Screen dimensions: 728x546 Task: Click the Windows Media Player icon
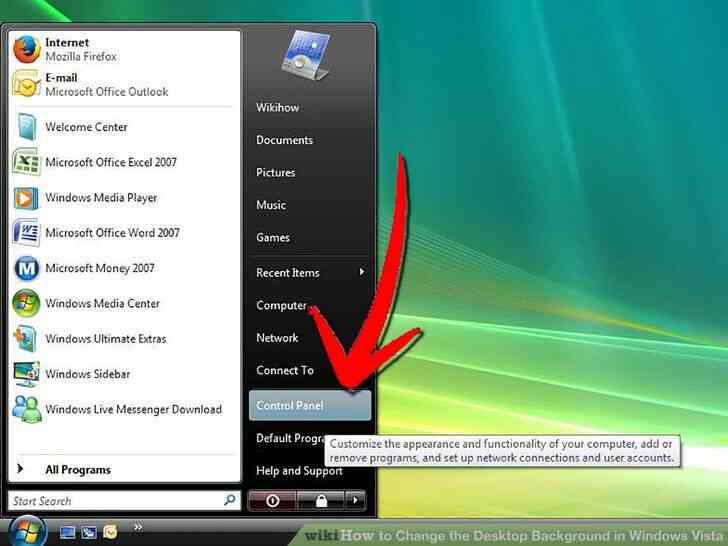pos(26,198)
